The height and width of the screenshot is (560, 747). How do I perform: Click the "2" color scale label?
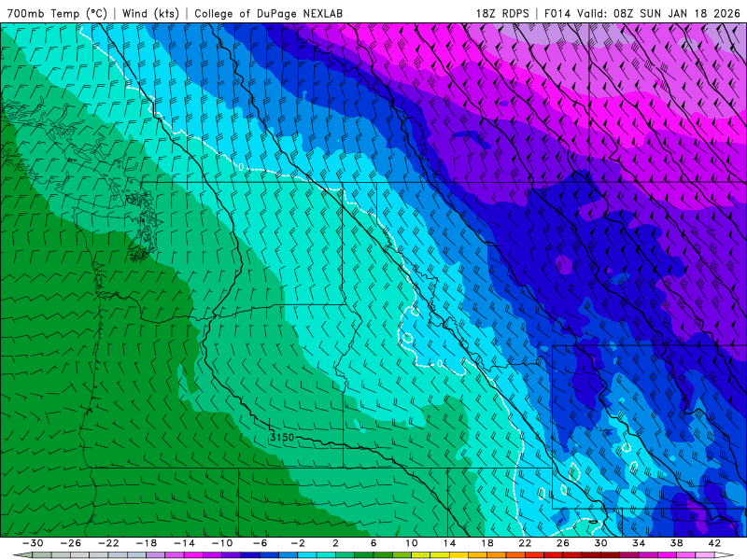coord(335,543)
